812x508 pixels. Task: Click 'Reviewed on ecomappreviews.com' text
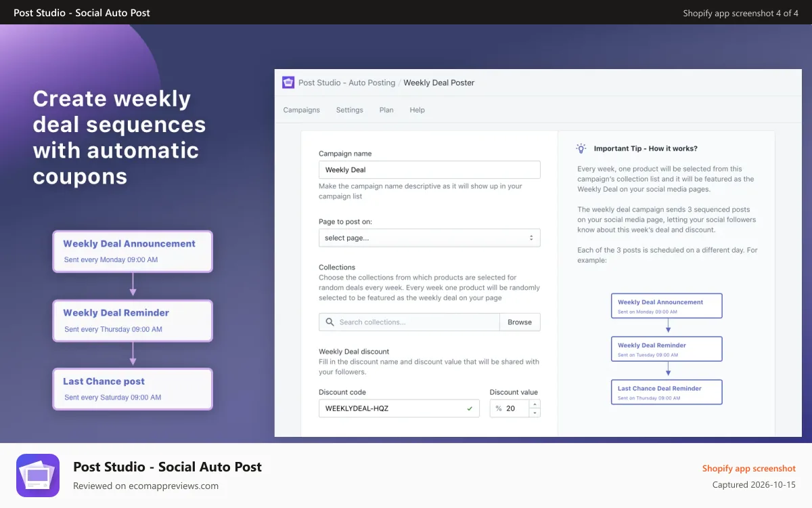145,486
